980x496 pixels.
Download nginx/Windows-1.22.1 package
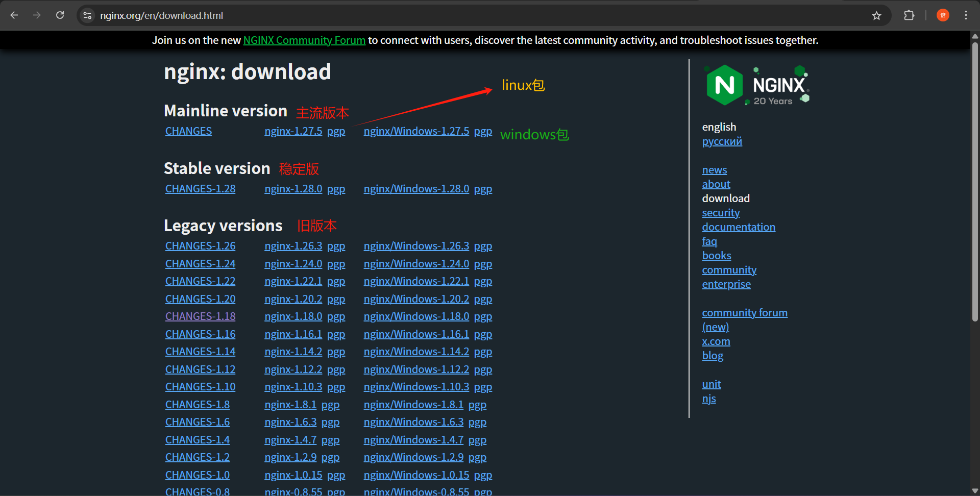416,281
